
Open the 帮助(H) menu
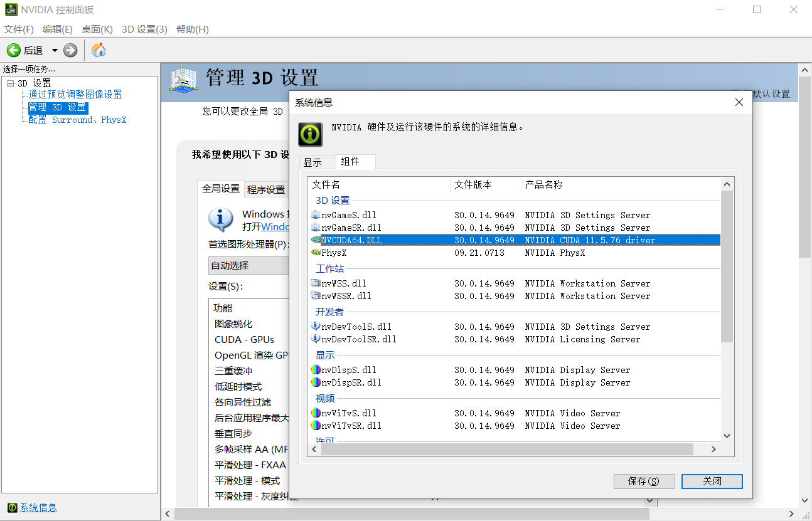[193, 29]
